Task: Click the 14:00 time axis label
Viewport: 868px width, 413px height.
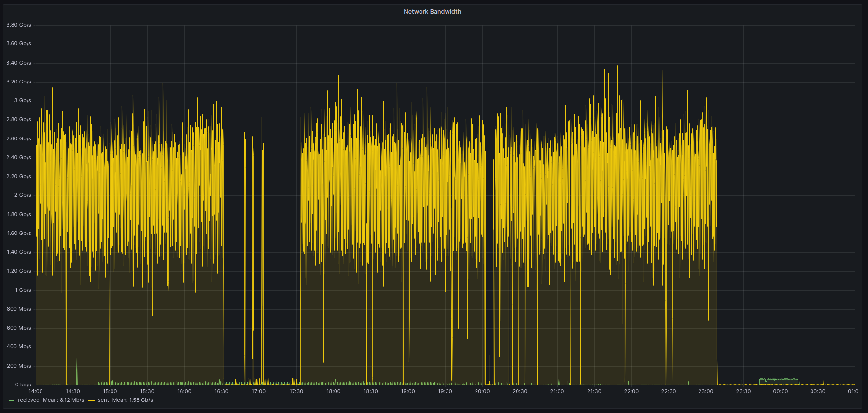Action: (36, 391)
